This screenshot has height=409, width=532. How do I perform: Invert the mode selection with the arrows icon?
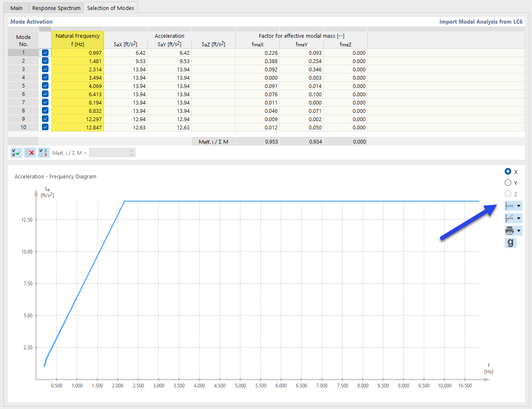[x=44, y=153]
